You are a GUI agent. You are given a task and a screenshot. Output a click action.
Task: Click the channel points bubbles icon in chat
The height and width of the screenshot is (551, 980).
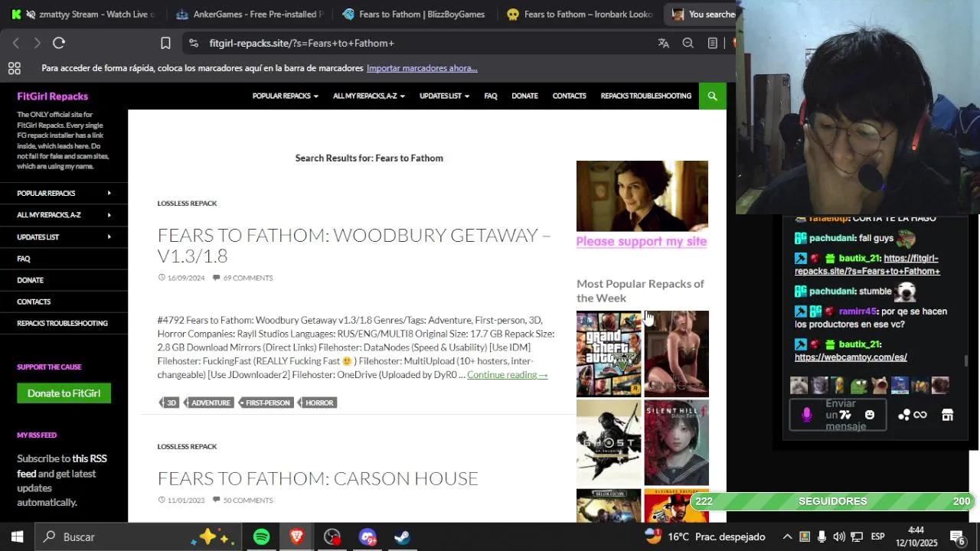pos(904,415)
